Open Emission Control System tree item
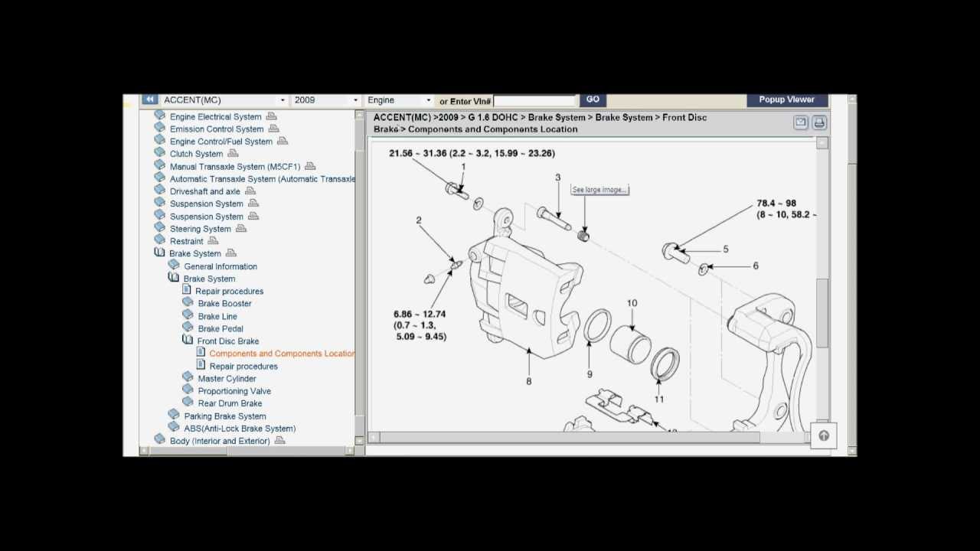This screenshot has width=980, height=551. coord(217,129)
